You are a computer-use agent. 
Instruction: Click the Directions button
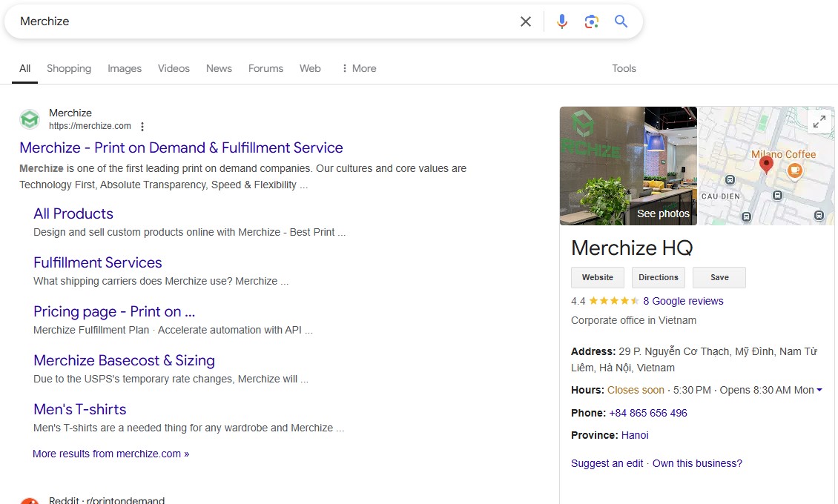point(659,278)
